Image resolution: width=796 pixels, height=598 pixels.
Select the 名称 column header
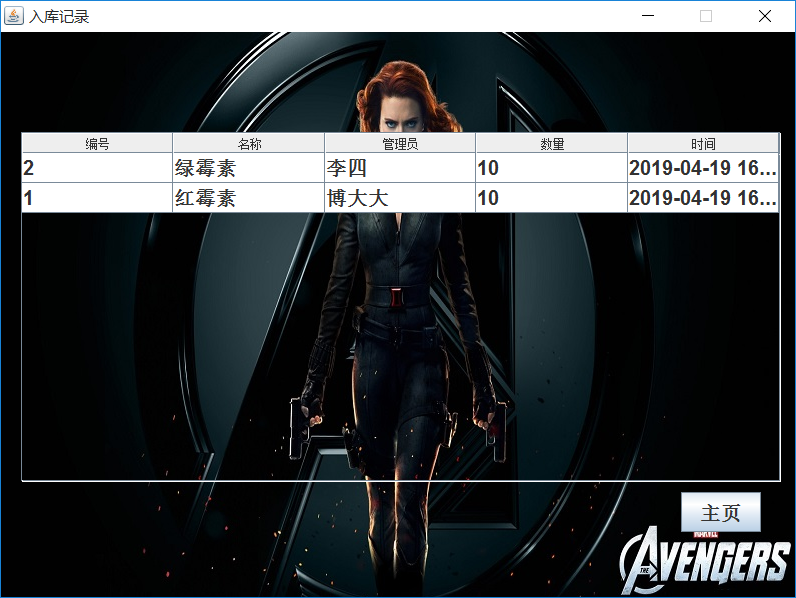pos(249,144)
